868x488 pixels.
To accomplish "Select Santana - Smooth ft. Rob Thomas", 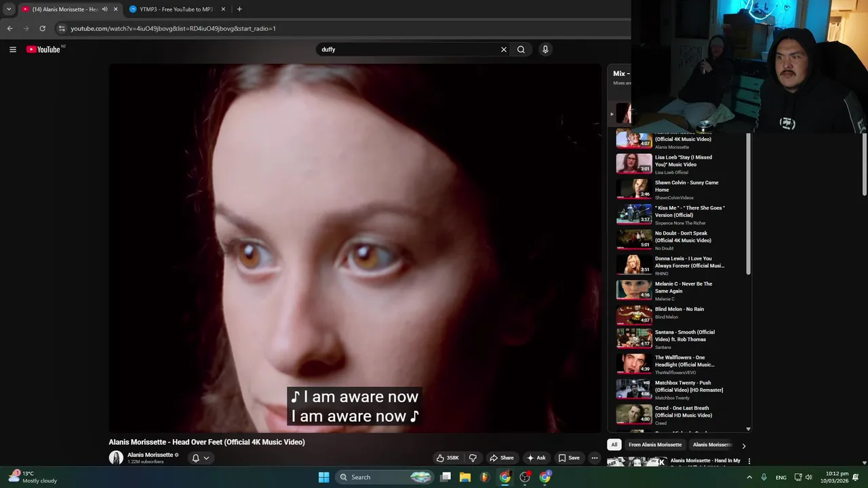I will pos(680,339).
